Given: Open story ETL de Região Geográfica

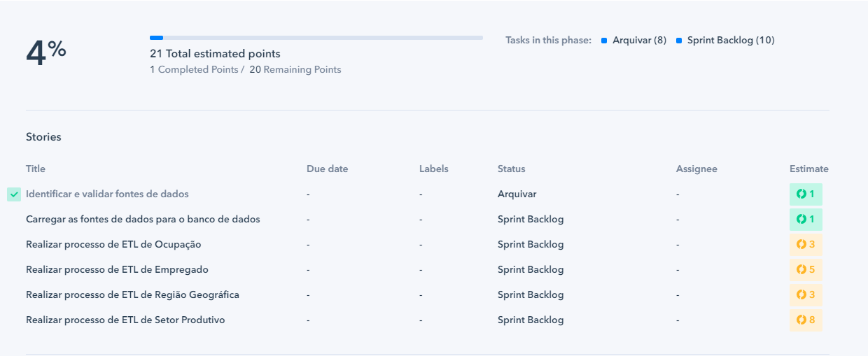Looking at the screenshot, I should point(132,294).
